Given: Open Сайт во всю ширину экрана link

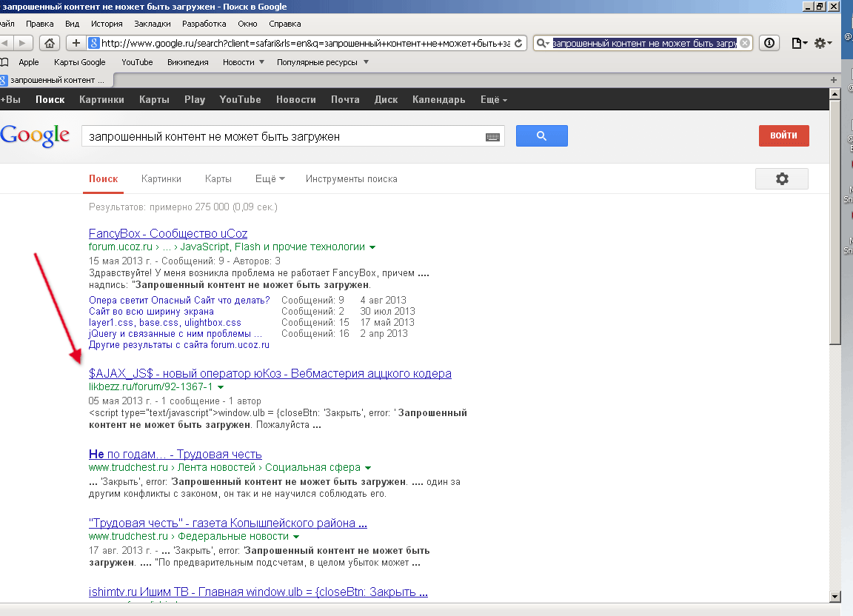Looking at the screenshot, I should pos(151,312).
